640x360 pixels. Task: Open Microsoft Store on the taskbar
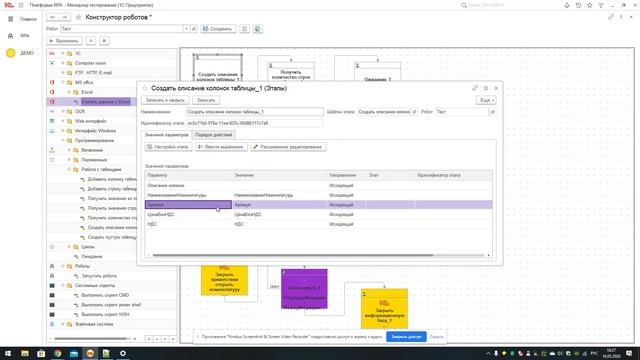tap(41, 353)
